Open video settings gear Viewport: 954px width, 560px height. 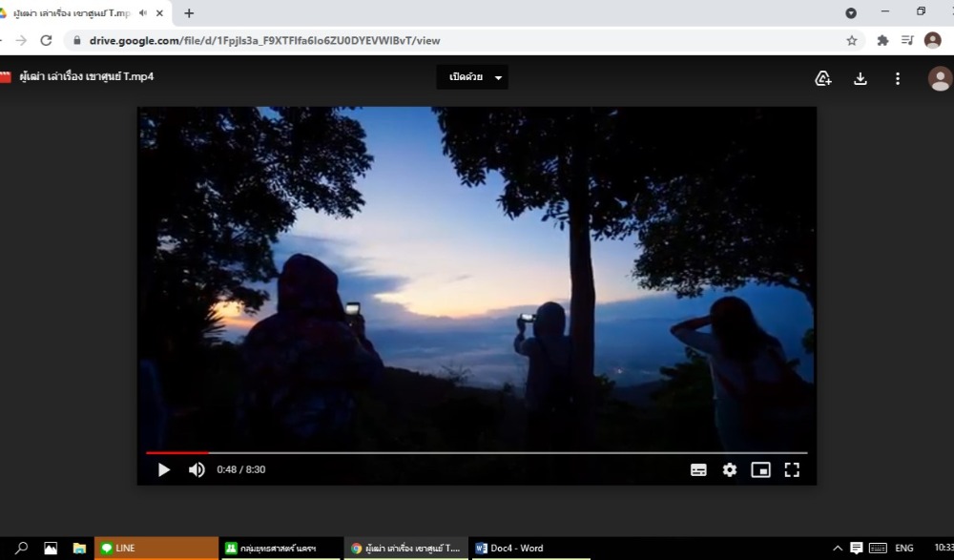click(x=730, y=470)
